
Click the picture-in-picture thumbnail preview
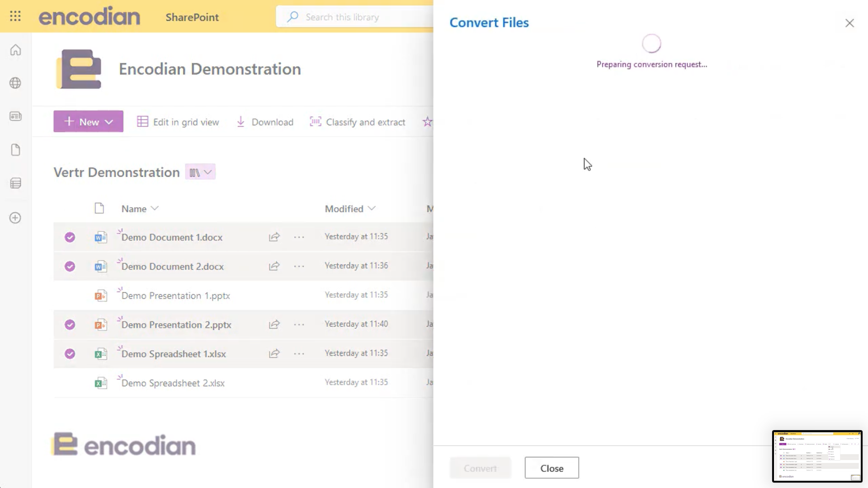pos(817,456)
